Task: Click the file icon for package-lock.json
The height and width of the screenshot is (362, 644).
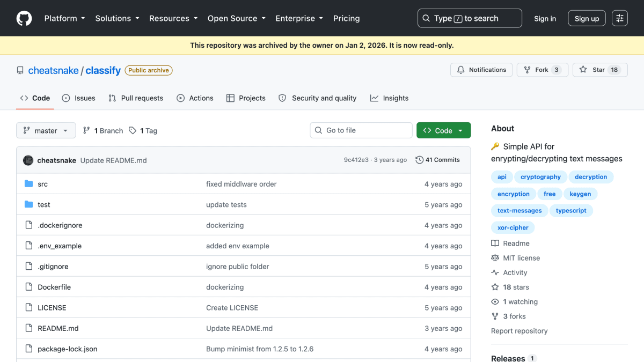Action: click(x=29, y=349)
